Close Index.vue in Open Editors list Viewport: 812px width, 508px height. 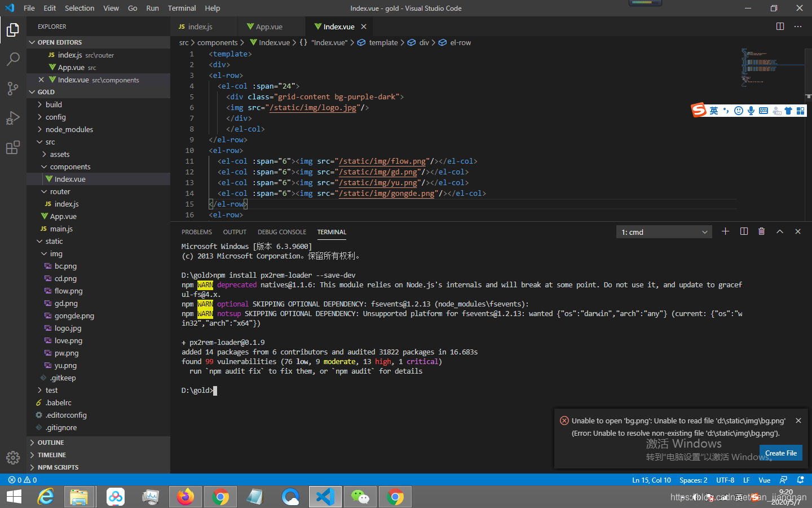pos(41,80)
